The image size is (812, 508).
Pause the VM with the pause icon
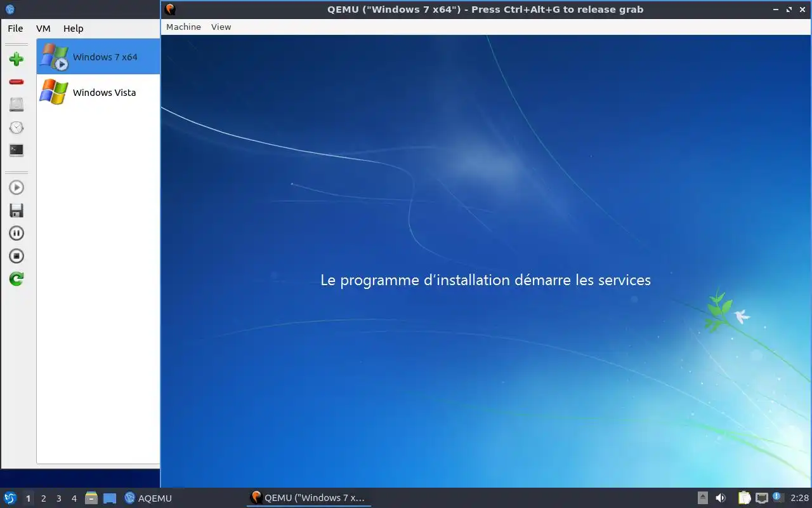tap(16, 233)
